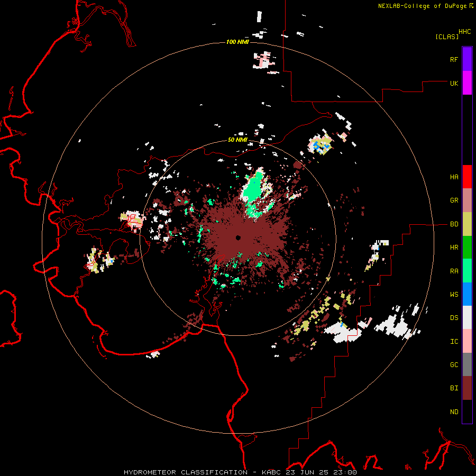Click the WS legend label
Image resolution: width=476 pixels, height=476 pixels.
[454, 294]
